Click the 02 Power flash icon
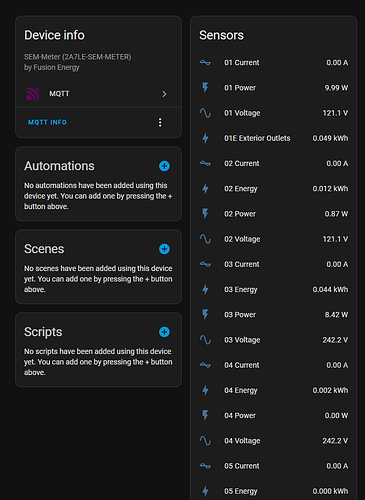 tap(205, 214)
